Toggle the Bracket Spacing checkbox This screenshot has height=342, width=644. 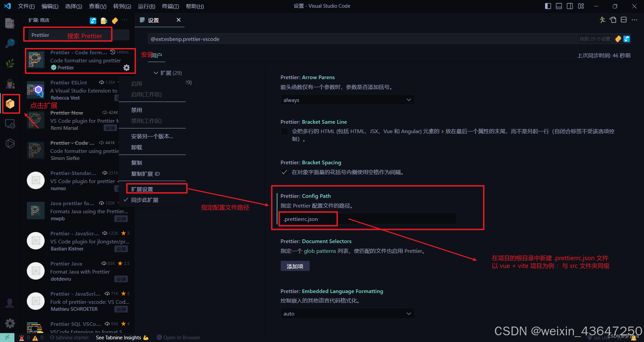284,172
